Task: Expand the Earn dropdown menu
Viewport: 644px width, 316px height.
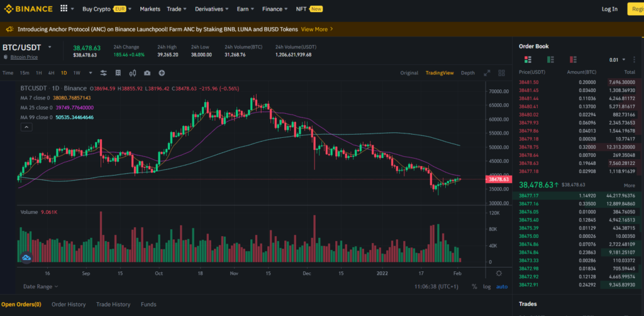Action: 245,9
